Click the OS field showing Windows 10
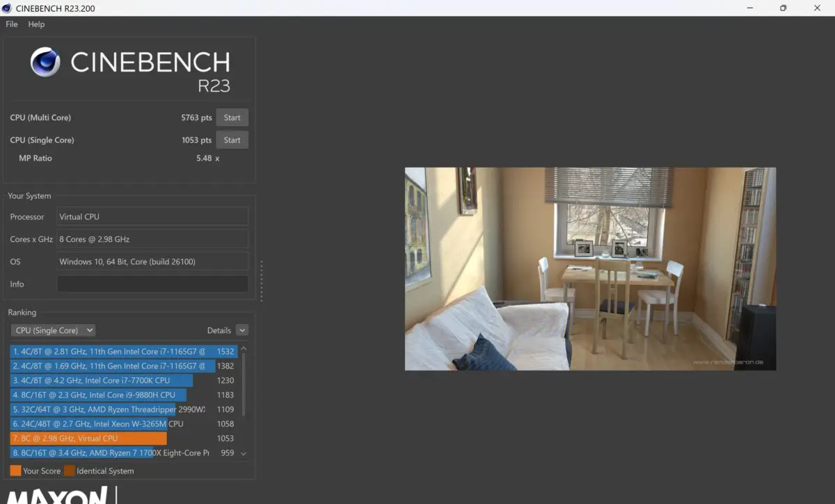The image size is (835, 504). click(x=152, y=261)
